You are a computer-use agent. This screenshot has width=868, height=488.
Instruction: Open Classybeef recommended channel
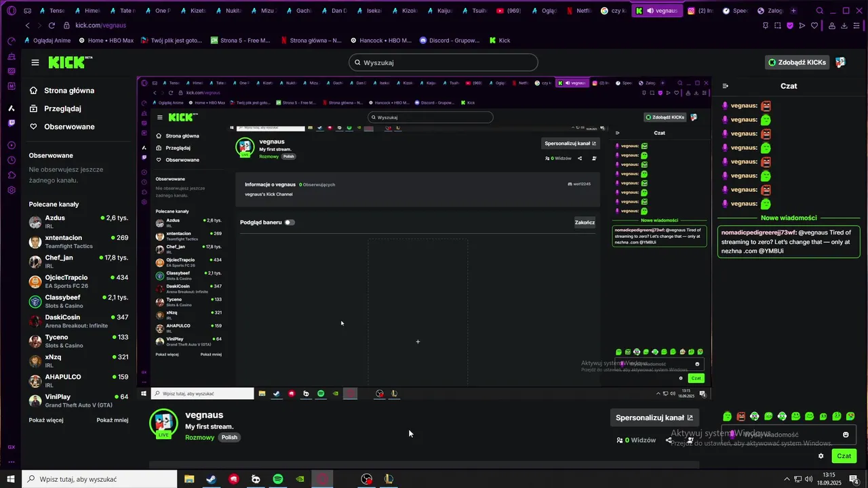click(x=79, y=302)
